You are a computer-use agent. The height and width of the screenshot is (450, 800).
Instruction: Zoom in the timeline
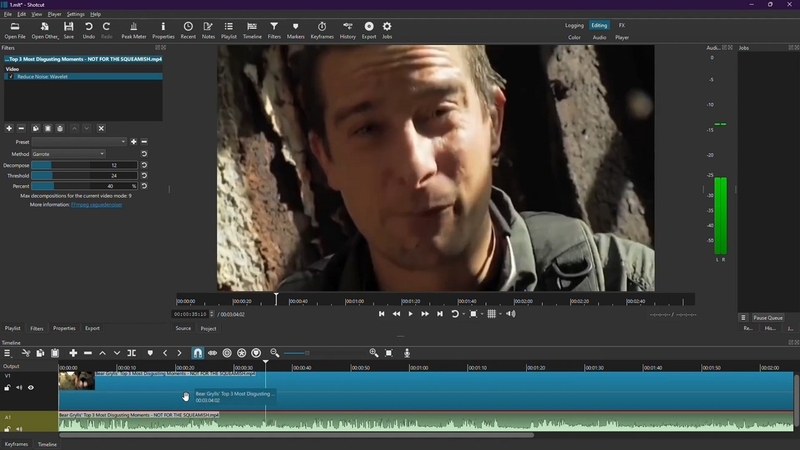[374, 353]
